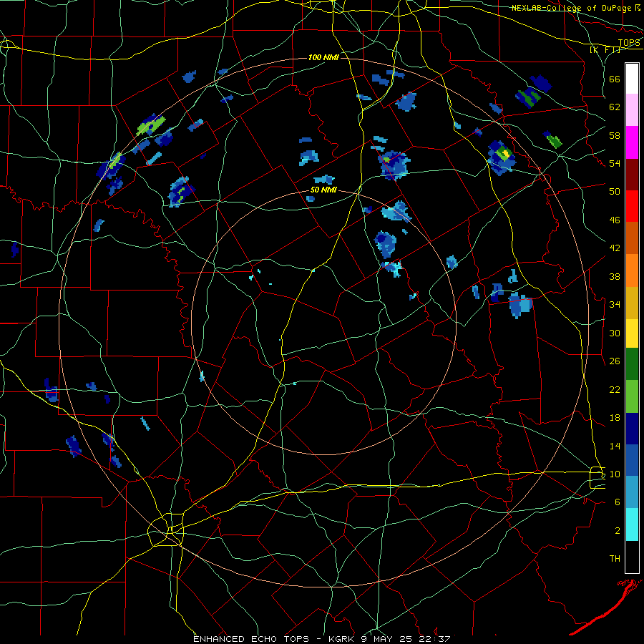The height and width of the screenshot is (644, 644).
Task: Click the yellow 30 kft legend band
Action: coord(632,333)
